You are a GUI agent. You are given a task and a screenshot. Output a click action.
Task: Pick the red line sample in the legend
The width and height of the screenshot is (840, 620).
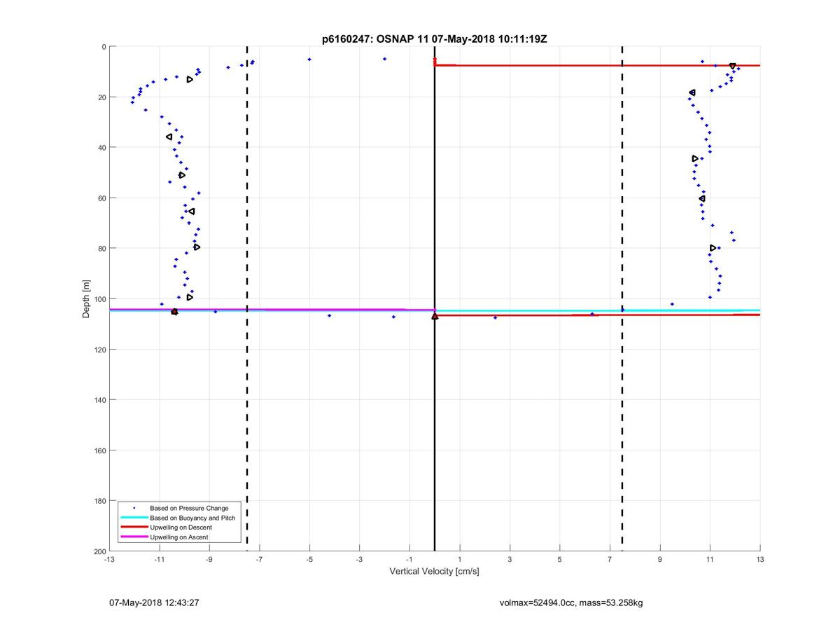coord(134,528)
